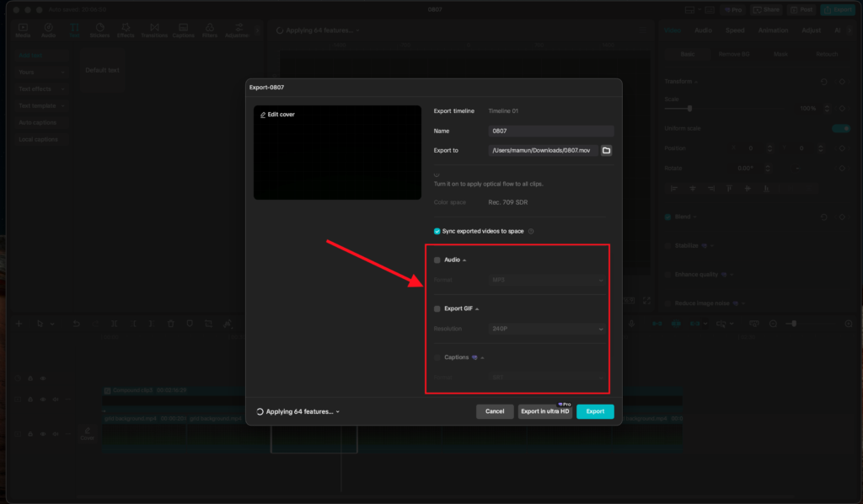Adjust the Scale slider handle
The image size is (863, 504).
[x=689, y=109]
